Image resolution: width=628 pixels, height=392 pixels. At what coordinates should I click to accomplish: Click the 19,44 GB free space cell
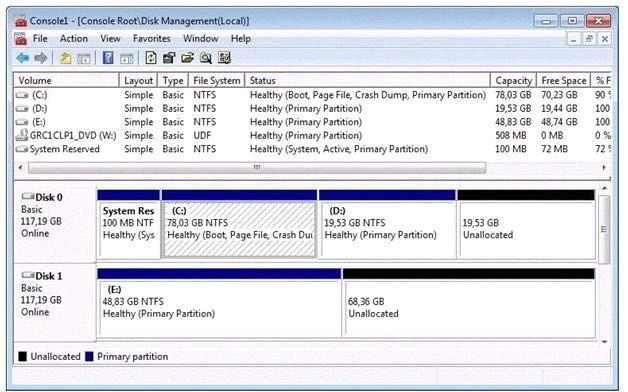point(559,109)
